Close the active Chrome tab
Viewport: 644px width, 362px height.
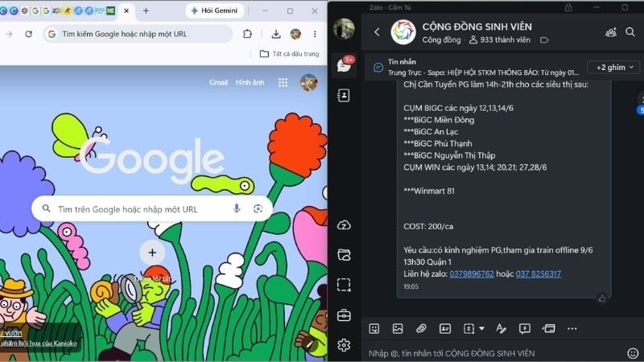(126, 11)
